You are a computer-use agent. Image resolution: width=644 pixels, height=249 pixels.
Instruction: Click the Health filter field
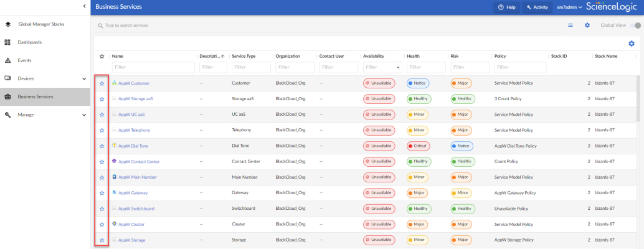point(426,67)
